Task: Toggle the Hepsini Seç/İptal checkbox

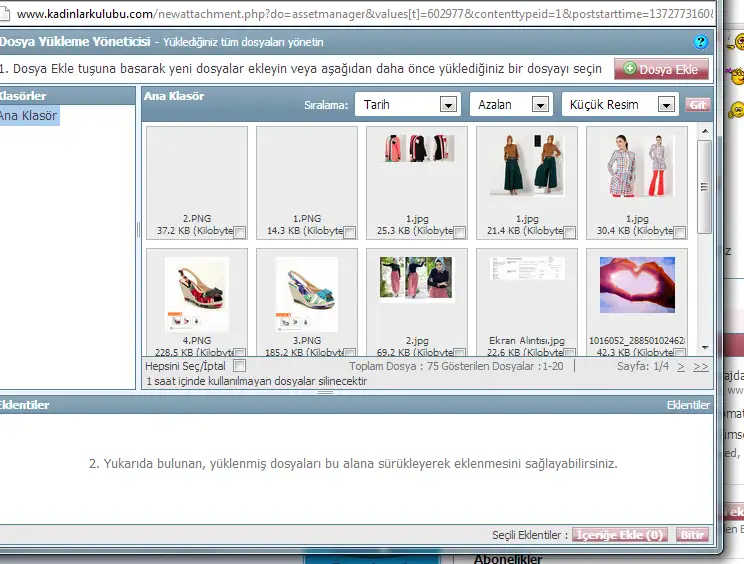Action: pos(239,366)
